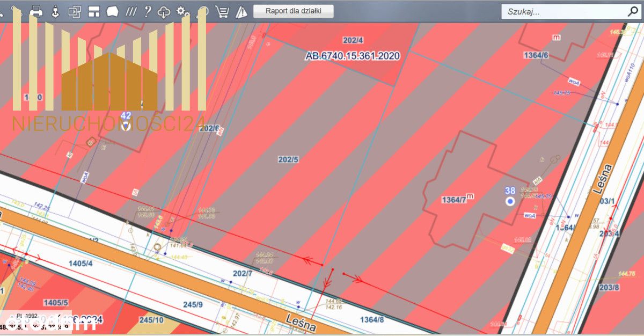Click parcel label 1405/5
The width and height of the screenshot is (644, 336).
pyautogui.click(x=56, y=303)
